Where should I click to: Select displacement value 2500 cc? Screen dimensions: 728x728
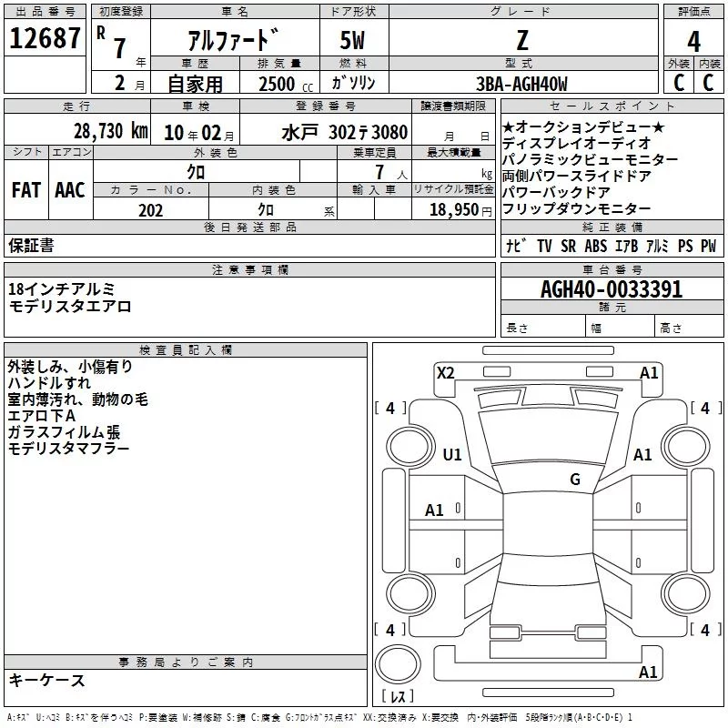[x=286, y=84]
